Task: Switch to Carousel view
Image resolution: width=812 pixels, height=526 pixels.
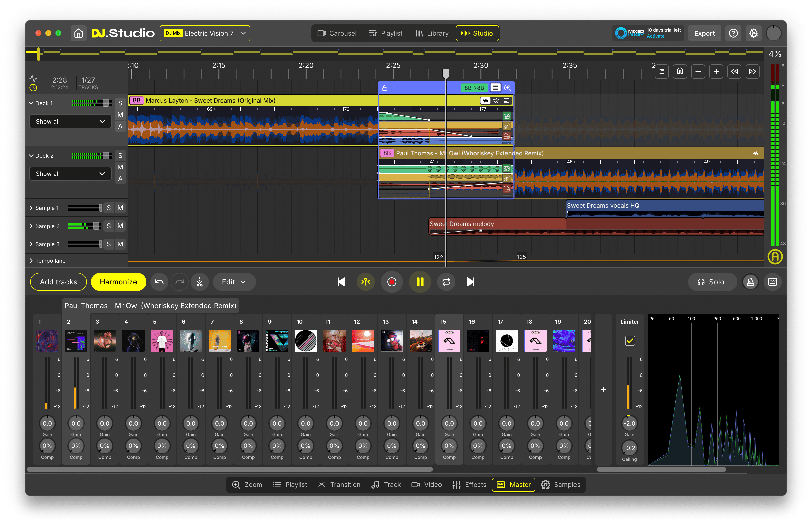Action: click(337, 33)
